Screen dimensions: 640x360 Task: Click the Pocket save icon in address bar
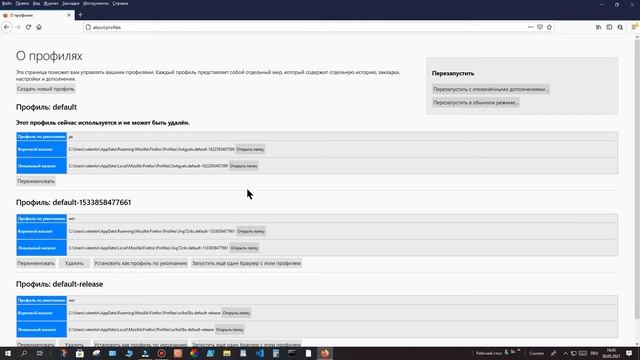540,27
